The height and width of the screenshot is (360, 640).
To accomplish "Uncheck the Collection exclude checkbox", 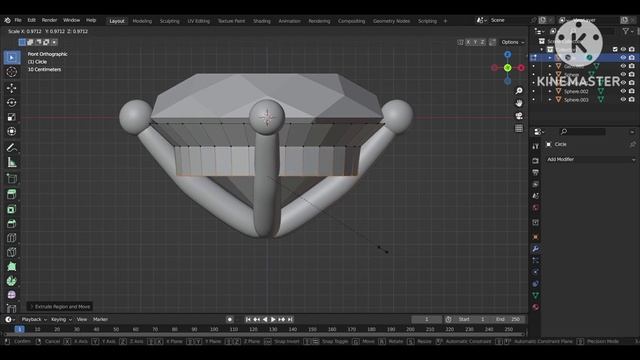I will click(615, 49).
